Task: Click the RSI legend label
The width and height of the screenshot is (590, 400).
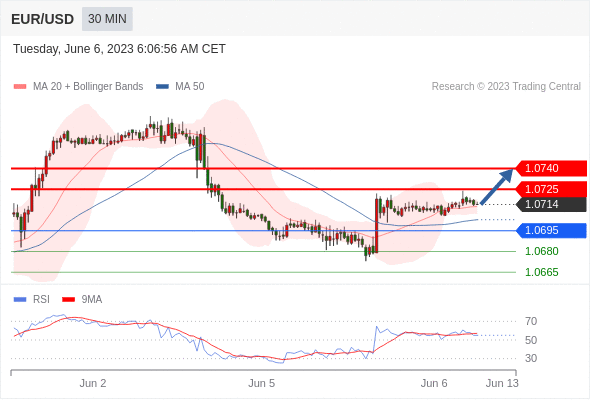Action: 41,300
